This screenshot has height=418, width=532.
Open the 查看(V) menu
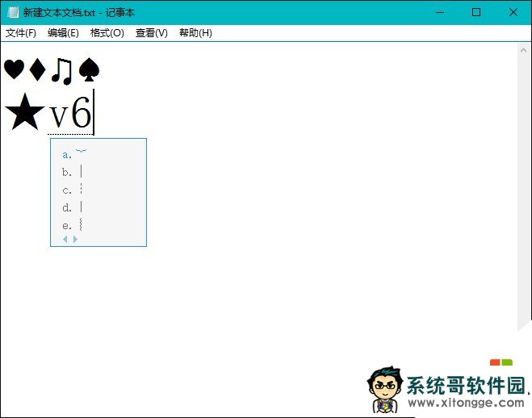(x=152, y=33)
